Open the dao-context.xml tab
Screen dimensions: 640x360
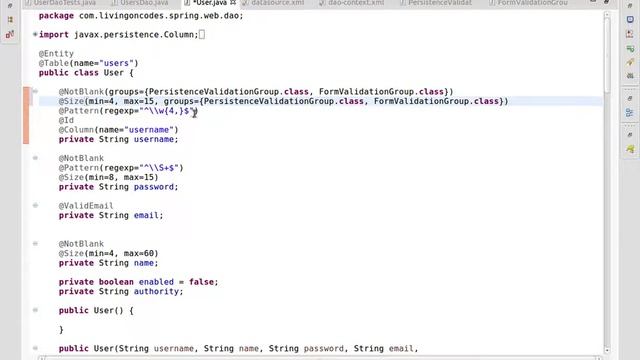(x=352, y=3)
